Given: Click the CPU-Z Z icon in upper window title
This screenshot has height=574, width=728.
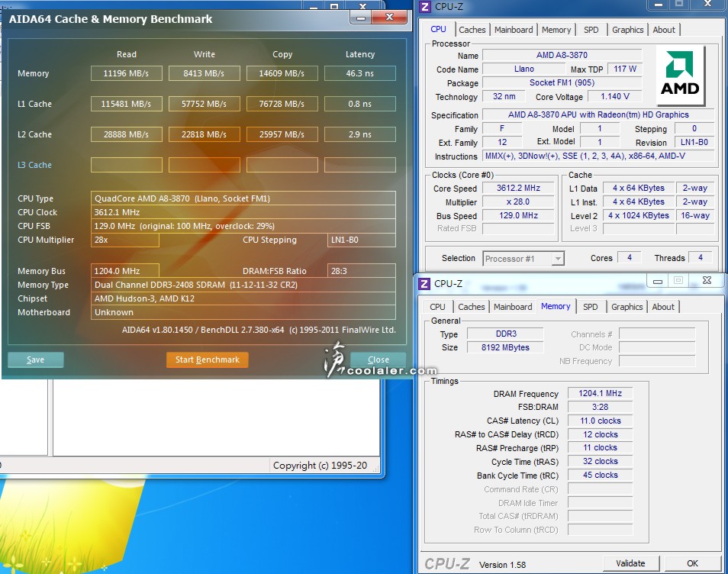Looking at the screenshot, I should point(425,7).
